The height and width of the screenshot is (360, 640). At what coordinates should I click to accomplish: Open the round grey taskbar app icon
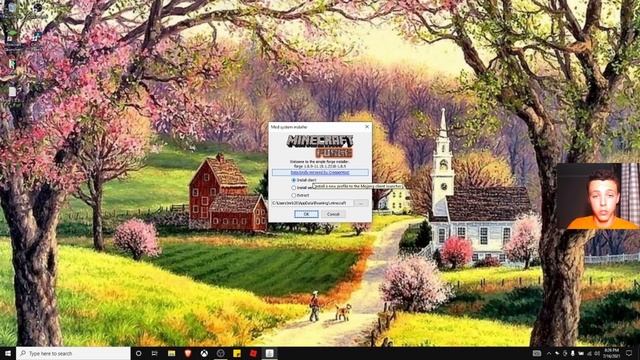click(220, 353)
